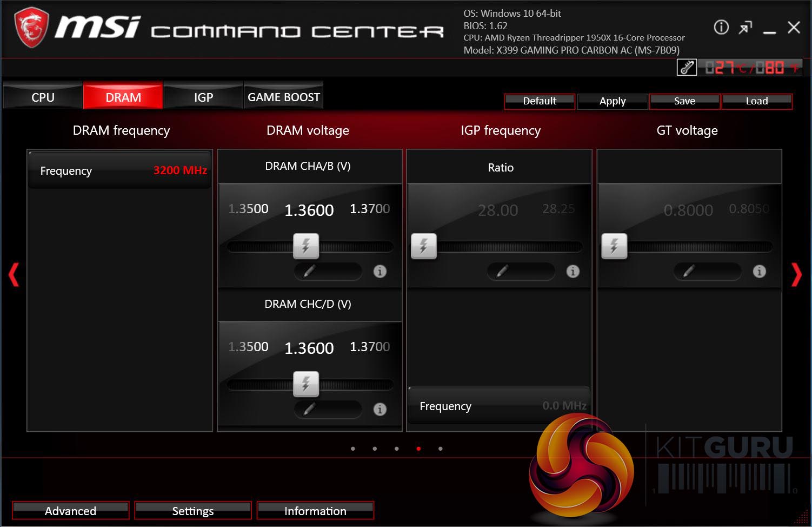Viewport: 812px width, 527px height.
Task: Select the fourth (red) page indicator dot
Action: point(418,449)
